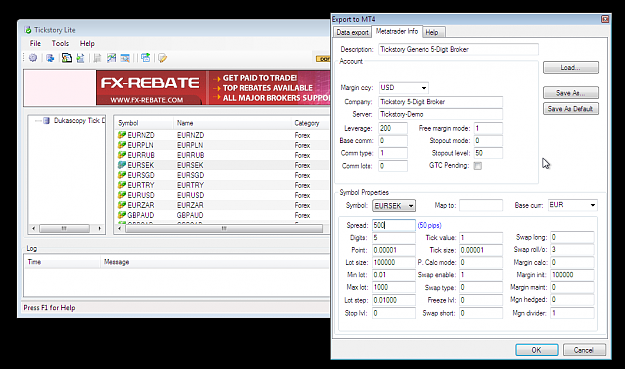Close the Export to MT4 dialog

tap(605, 19)
